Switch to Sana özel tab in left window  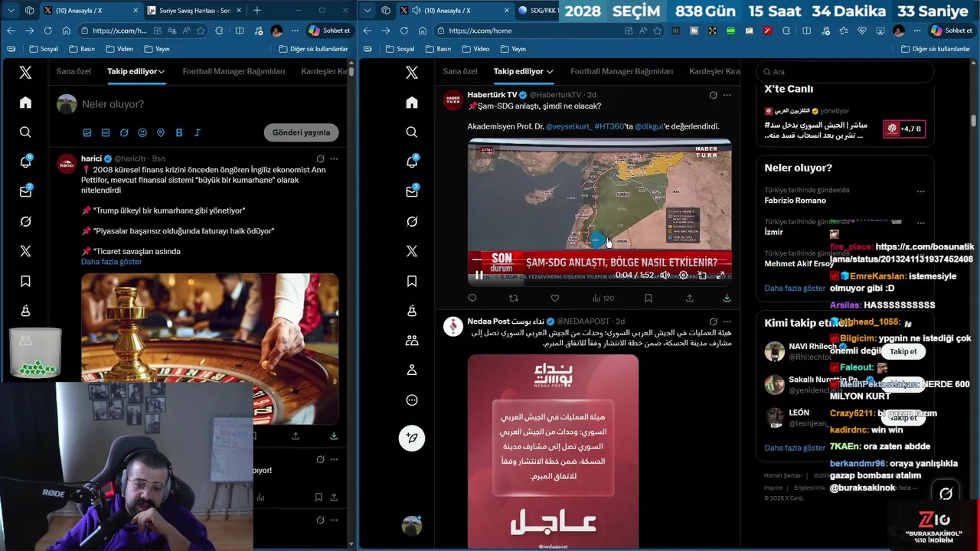(x=73, y=71)
